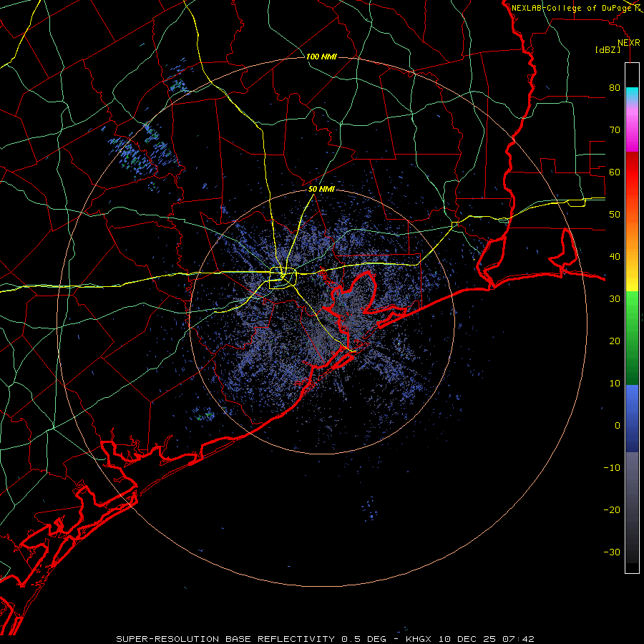
Task: Click the NEXR text under the title
Action: click(x=629, y=43)
